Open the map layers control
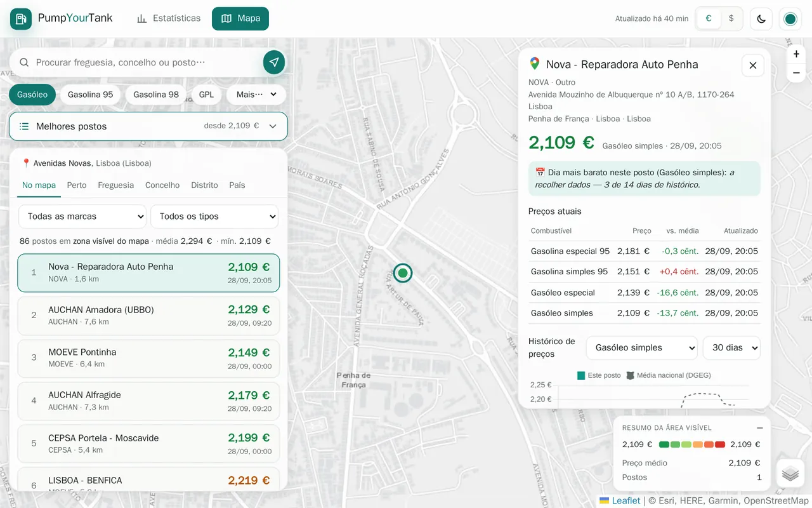The height and width of the screenshot is (508, 812). click(x=790, y=474)
